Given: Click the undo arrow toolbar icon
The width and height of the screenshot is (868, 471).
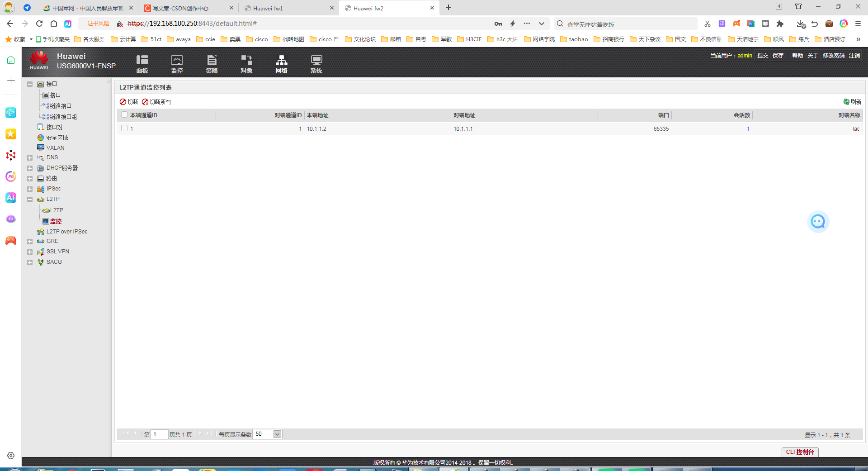Looking at the screenshot, I should [815, 24].
